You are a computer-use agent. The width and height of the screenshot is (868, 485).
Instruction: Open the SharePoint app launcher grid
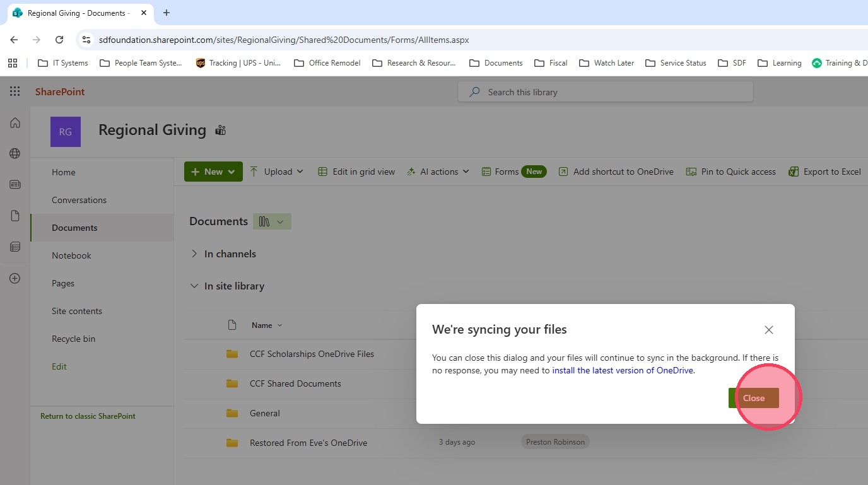[x=15, y=91]
